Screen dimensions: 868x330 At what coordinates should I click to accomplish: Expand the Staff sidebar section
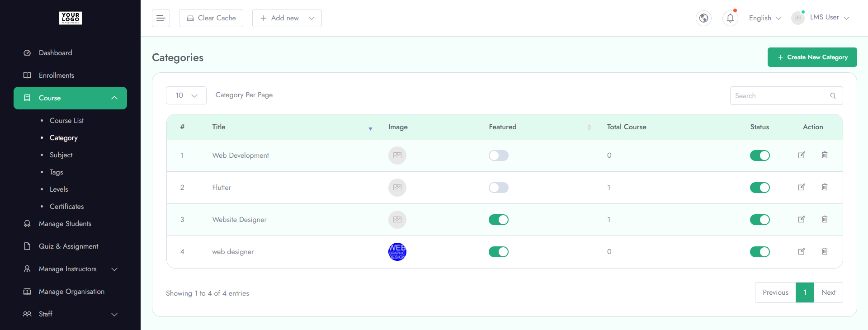point(70,314)
